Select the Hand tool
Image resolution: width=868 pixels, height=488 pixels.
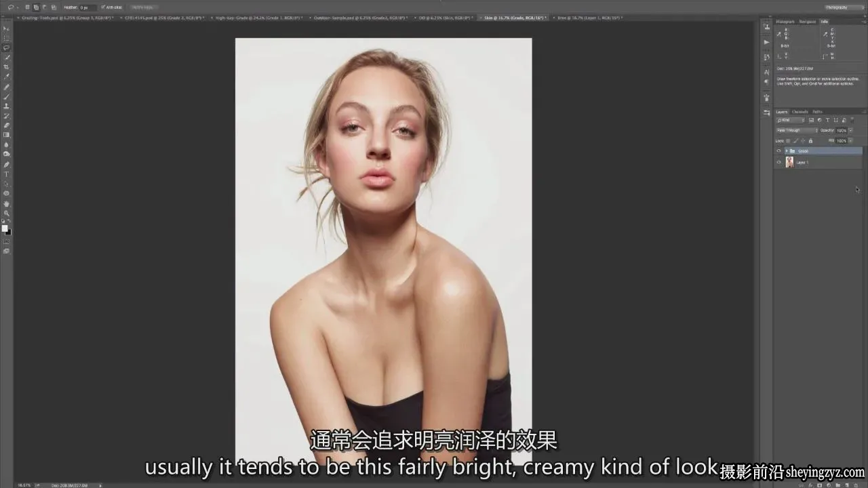[x=7, y=203]
